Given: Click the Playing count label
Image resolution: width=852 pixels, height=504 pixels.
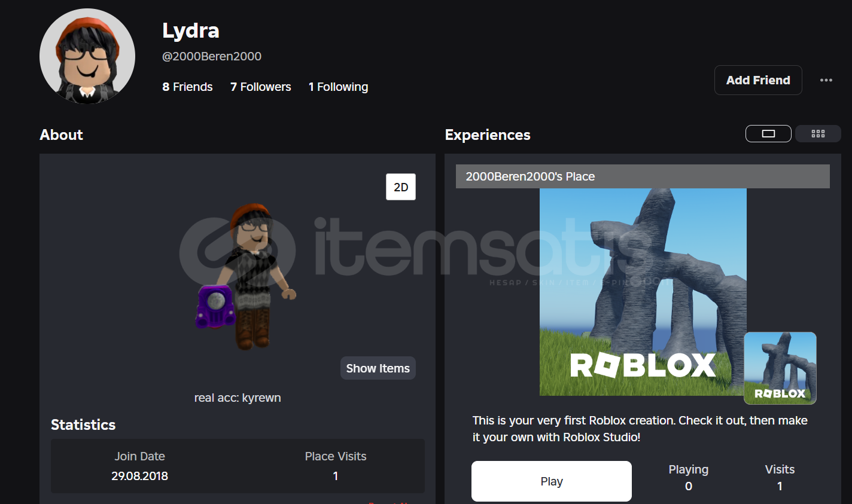Looking at the screenshot, I should (x=688, y=469).
